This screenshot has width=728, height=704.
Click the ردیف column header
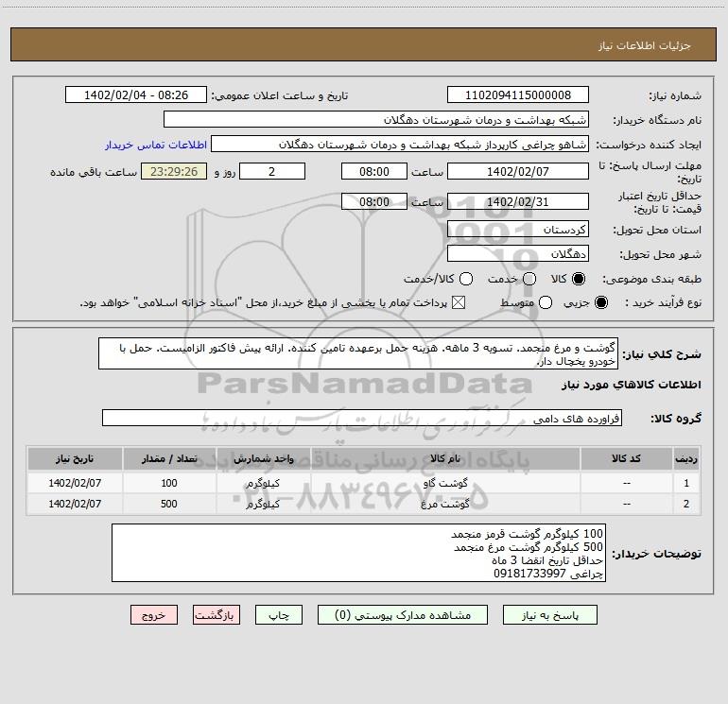[x=686, y=459]
